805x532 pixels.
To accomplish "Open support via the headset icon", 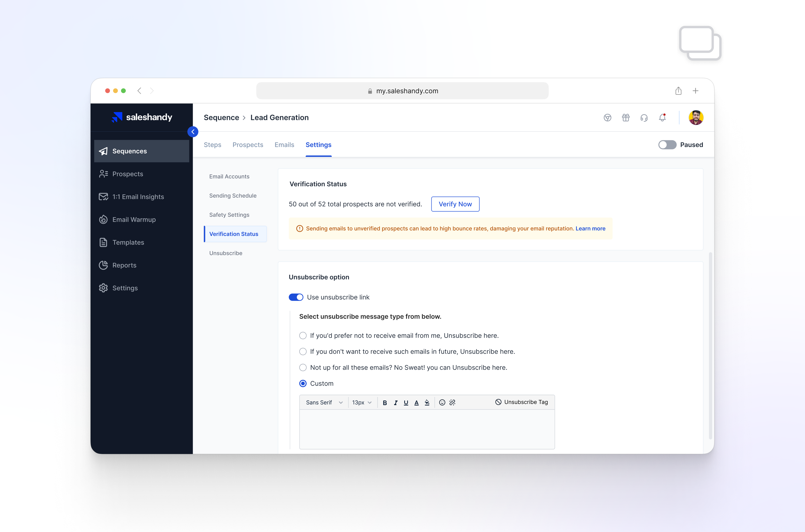I will point(644,118).
